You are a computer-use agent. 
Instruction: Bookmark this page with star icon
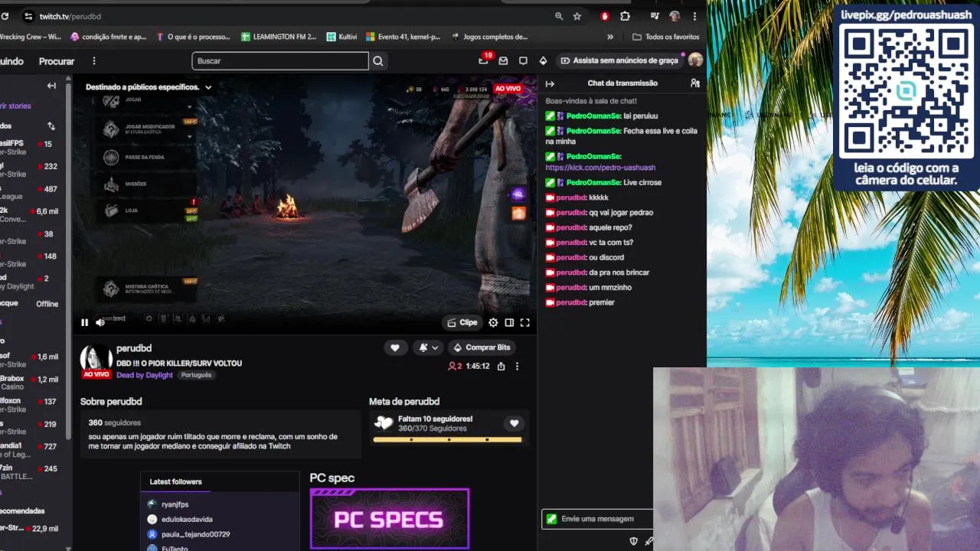point(577,16)
